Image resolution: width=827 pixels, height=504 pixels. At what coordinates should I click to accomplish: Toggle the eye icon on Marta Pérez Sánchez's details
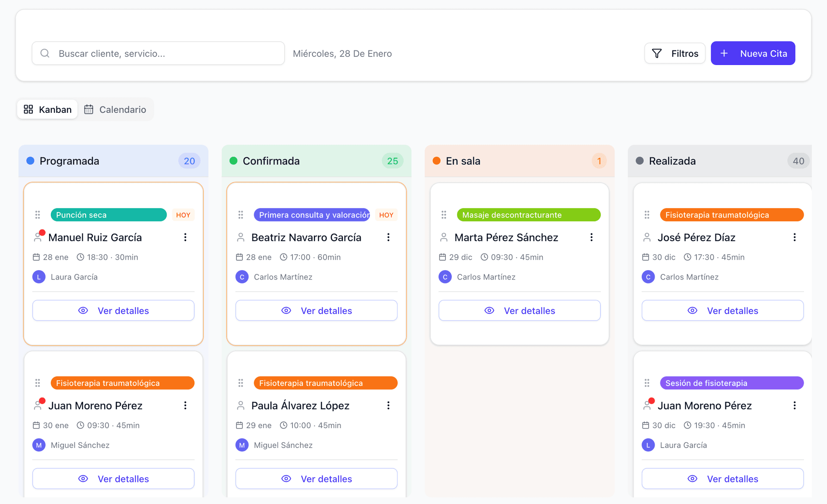click(489, 310)
